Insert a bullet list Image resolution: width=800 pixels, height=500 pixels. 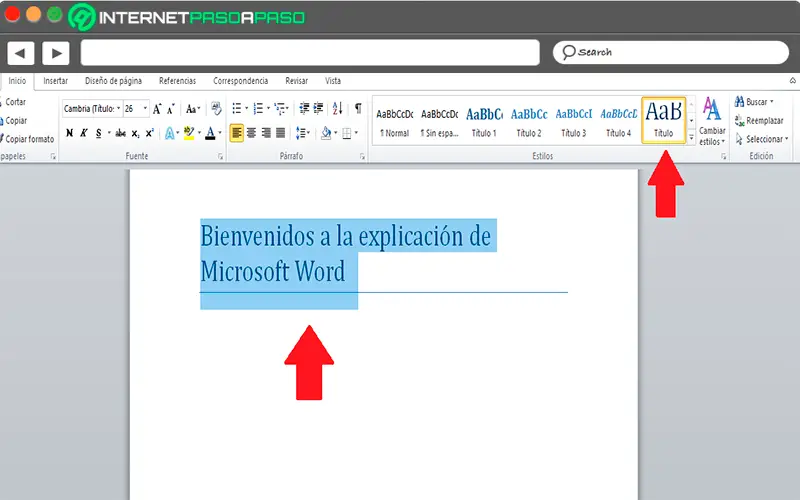tap(238, 109)
